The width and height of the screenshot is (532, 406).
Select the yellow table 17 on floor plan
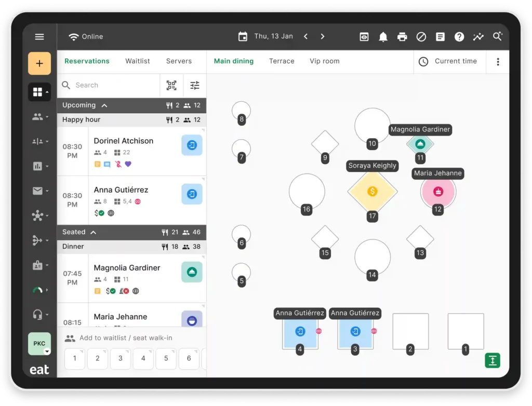point(372,192)
